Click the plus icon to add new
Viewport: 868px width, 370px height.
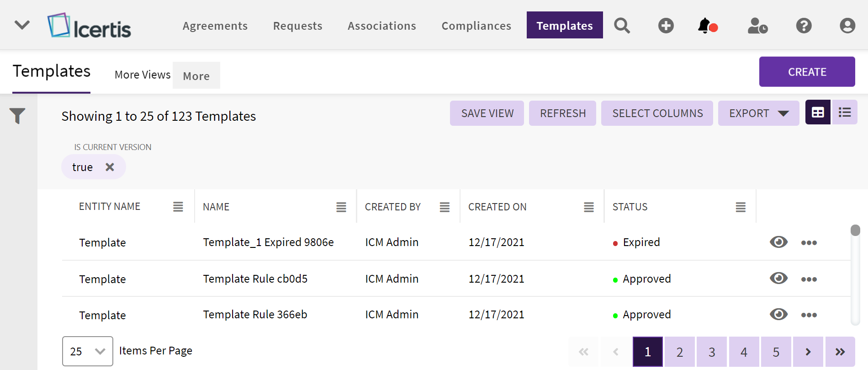(x=666, y=26)
